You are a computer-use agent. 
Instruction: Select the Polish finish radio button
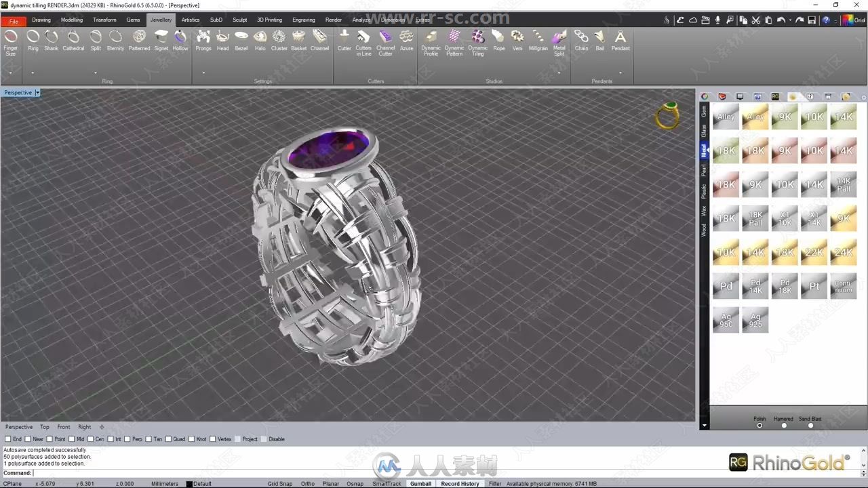(759, 426)
